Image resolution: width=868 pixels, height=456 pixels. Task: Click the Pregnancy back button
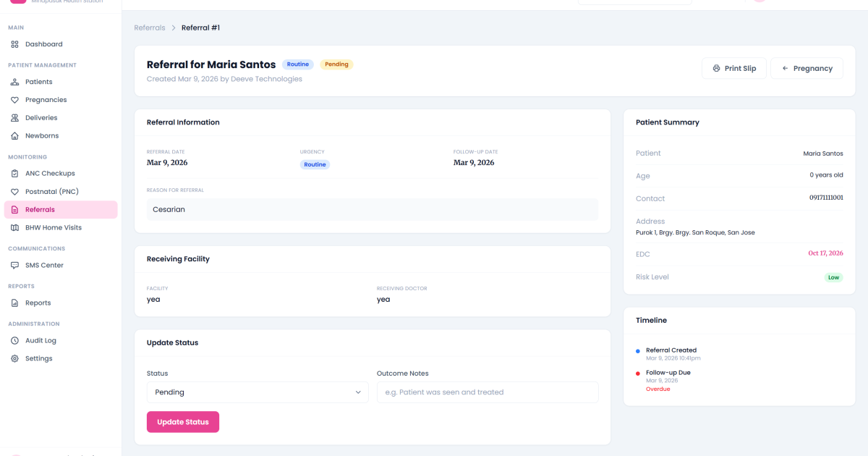click(807, 68)
